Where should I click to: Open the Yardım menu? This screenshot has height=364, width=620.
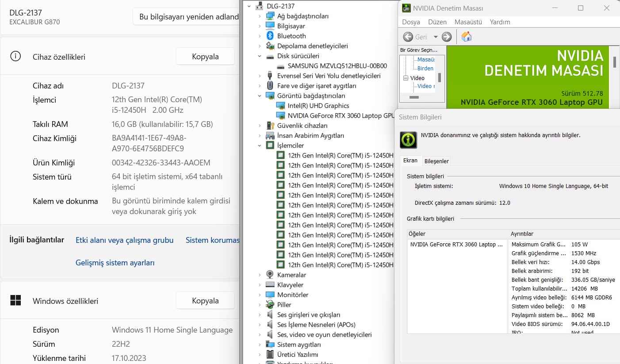click(x=500, y=22)
